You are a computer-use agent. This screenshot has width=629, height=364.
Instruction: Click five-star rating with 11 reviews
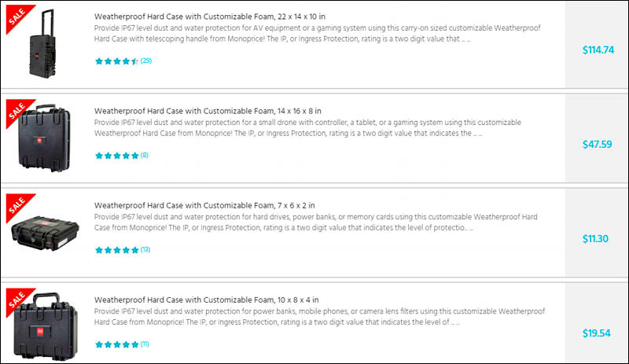pyautogui.click(x=122, y=344)
